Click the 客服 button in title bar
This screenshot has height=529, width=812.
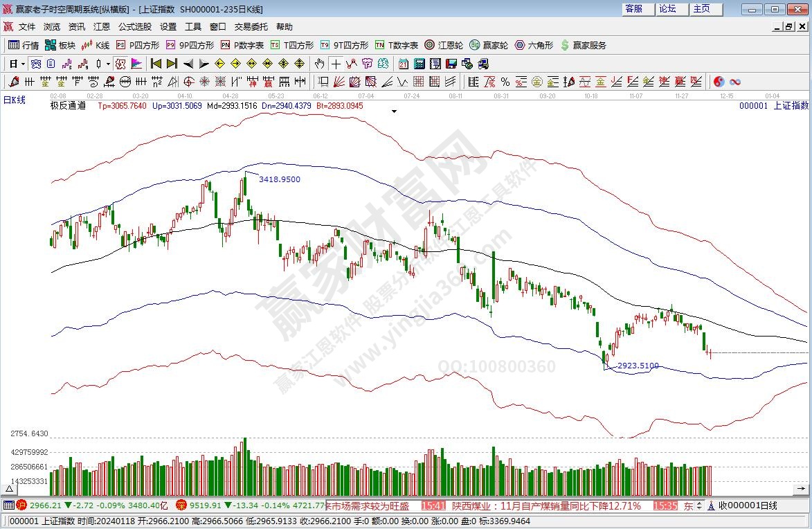633,9
